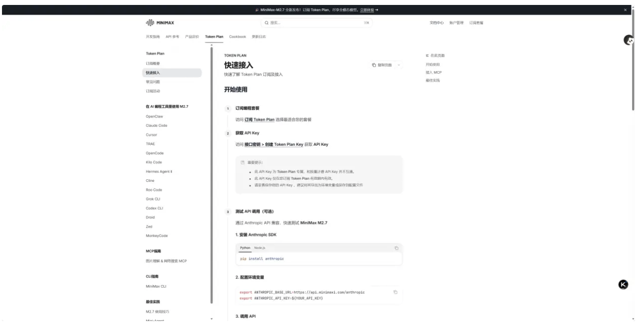Select 快速接入 in the sidebar

click(172, 73)
